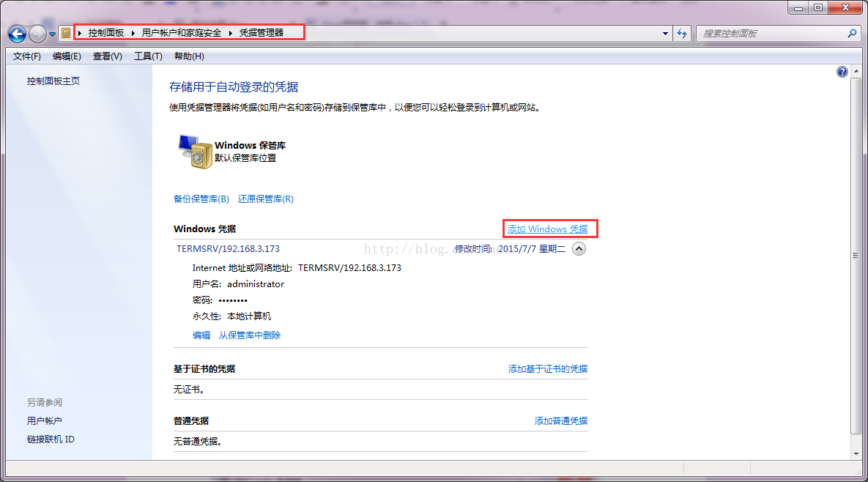This screenshot has height=482, width=868.
Task: Click the 无证书。 text
Action: (189, 390)
